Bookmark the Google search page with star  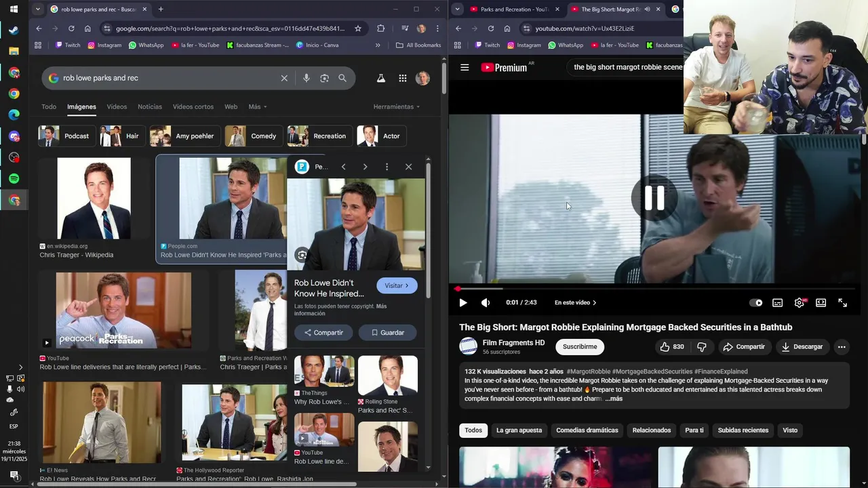tap(358, 28)
